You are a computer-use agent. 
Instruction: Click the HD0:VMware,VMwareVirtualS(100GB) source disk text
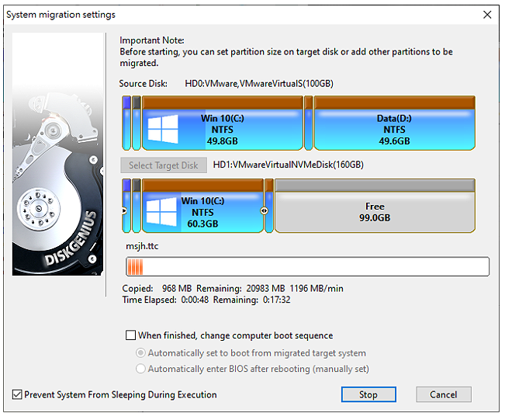259,84
